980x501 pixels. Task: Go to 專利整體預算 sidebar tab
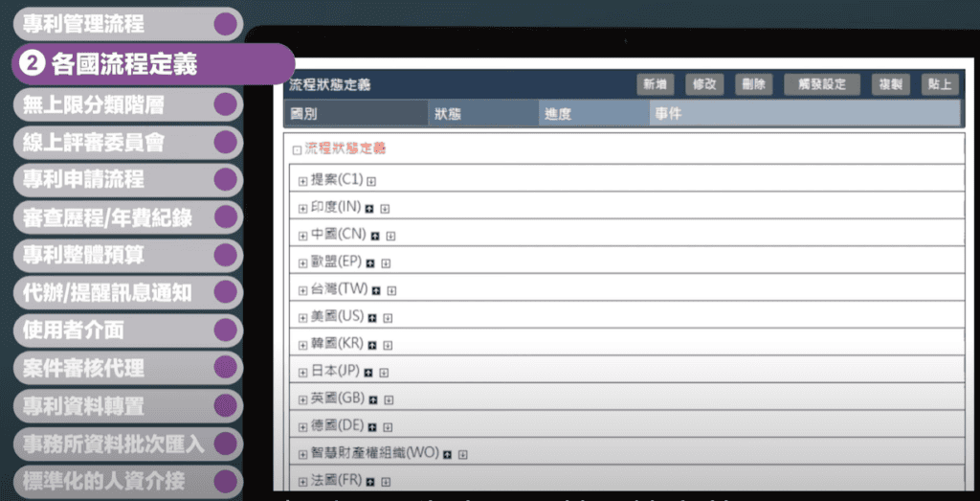(x=83, y=255)
